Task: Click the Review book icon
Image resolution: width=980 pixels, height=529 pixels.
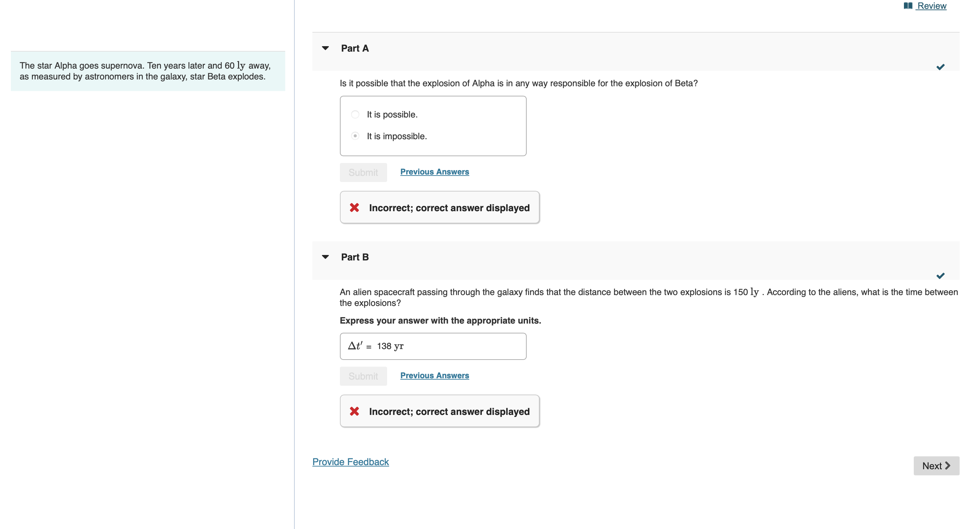Action: [x=908, y=6]
